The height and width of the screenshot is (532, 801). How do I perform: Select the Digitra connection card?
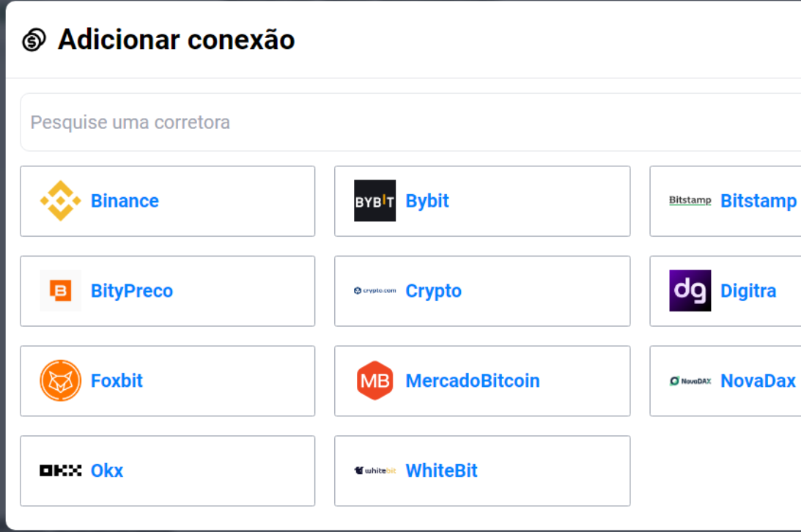click(x=733, y=290)
